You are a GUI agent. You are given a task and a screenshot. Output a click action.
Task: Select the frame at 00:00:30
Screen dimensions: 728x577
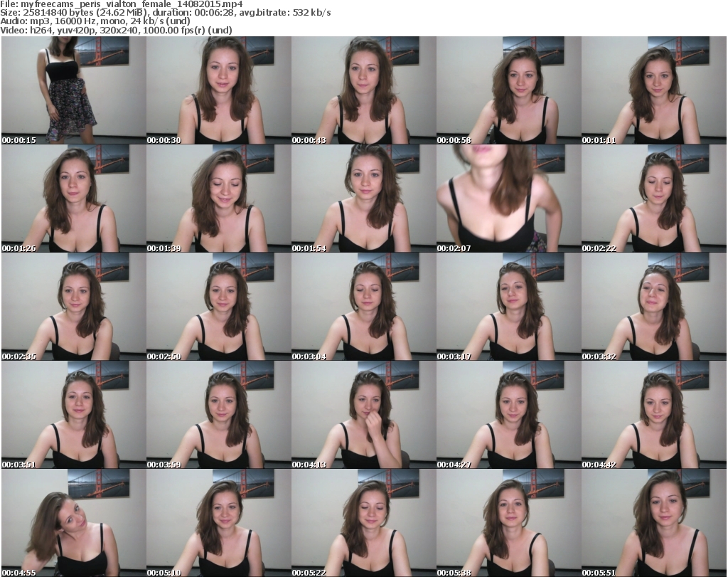pos(219,90)
